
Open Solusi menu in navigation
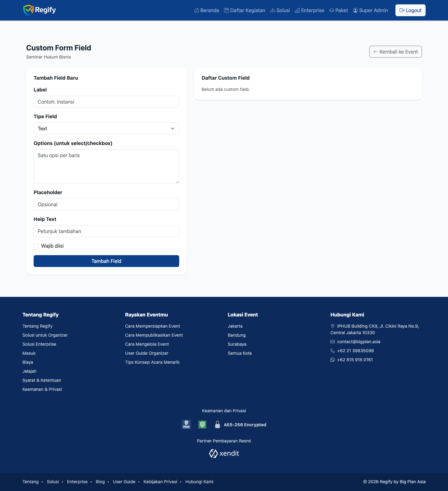click(x=280, y=10)
